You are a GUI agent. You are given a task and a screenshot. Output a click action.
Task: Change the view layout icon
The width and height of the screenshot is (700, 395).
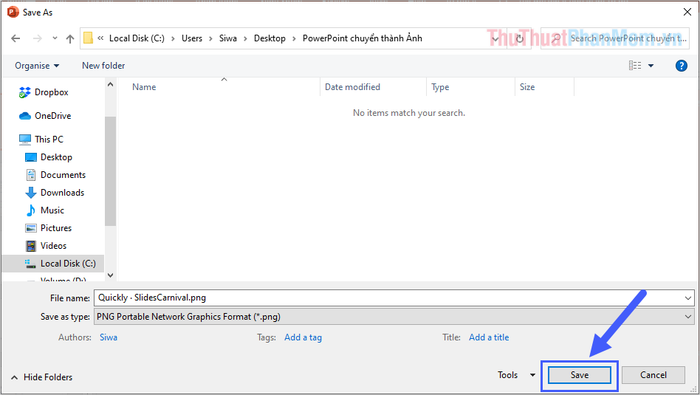coord(635,66)
